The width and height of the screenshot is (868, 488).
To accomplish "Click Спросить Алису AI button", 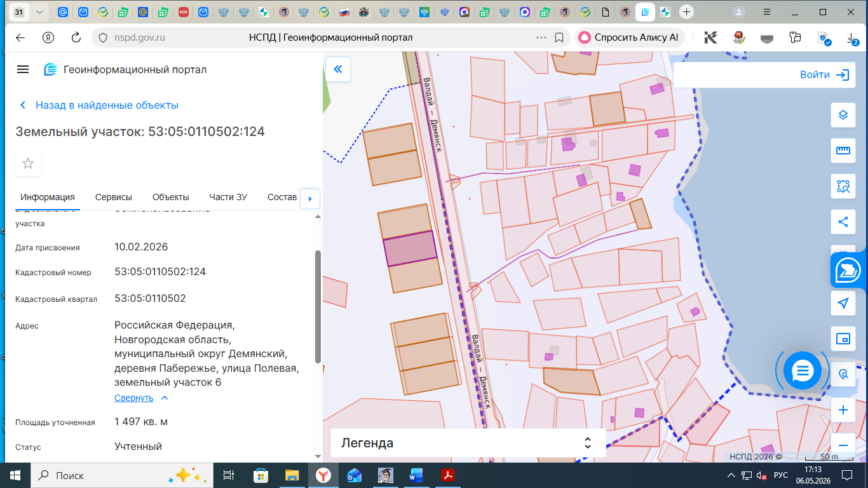I will 629,37.
